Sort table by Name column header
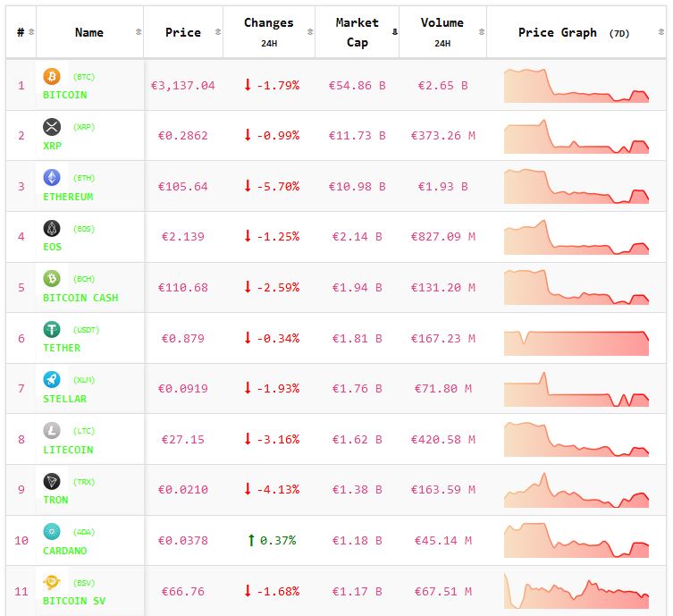The width and height of the screenshot is (673, 616). pos(89,32)
